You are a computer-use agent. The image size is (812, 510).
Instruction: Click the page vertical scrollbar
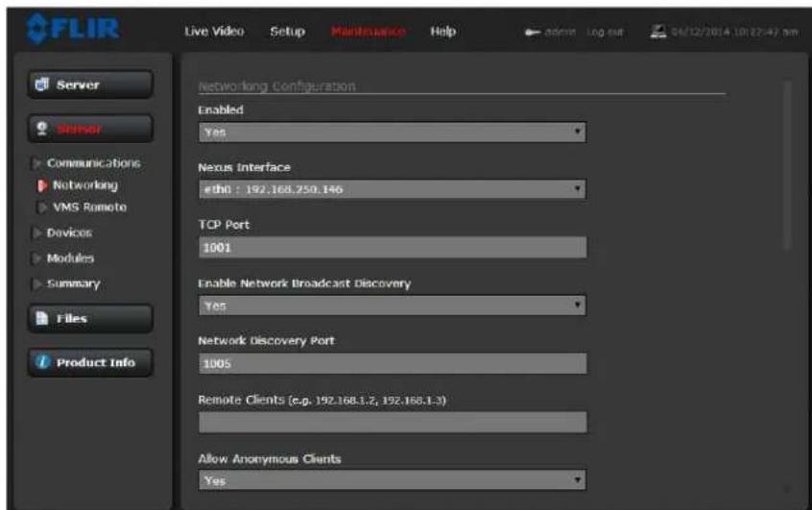pyautogui.click(x=788, y=166)
